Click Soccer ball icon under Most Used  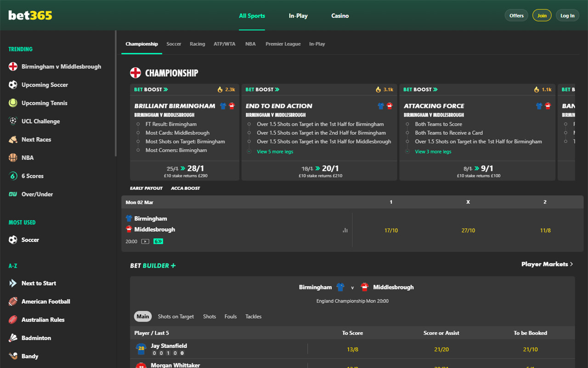[13, 240]
